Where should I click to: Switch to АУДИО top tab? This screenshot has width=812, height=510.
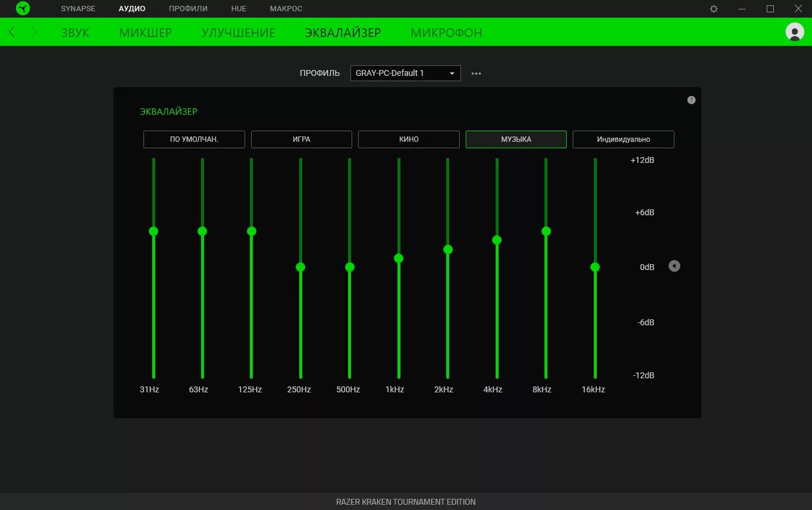132,9
